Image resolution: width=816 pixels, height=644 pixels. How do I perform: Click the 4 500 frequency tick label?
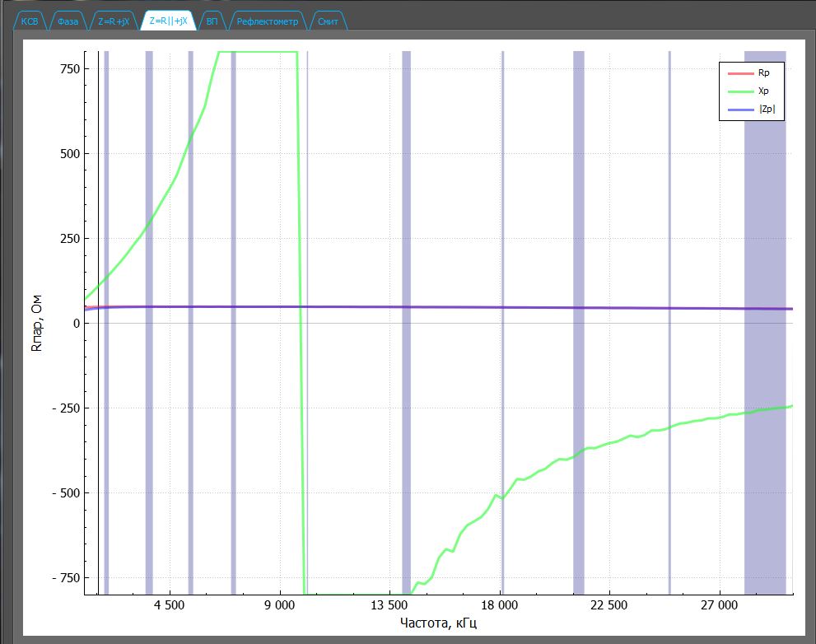[169, 606]
